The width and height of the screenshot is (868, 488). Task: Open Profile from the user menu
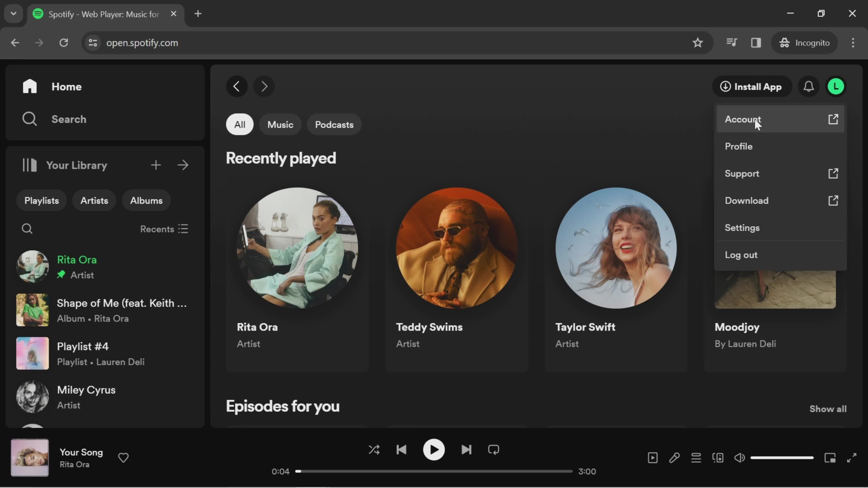click(780, 146)
